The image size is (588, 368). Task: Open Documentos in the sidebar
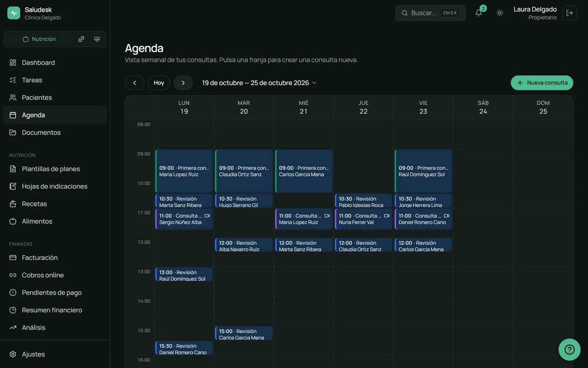pyautogui.click(x=55, y=132)
